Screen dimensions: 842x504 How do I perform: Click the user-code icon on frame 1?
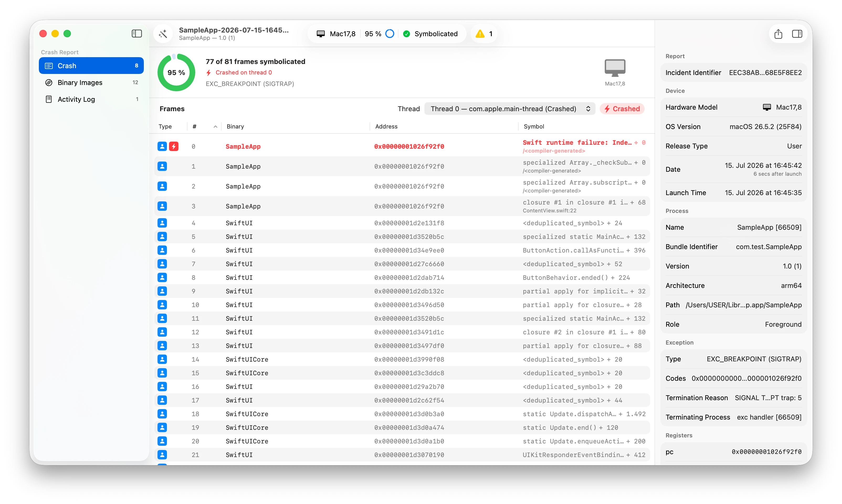coord(162,167)
